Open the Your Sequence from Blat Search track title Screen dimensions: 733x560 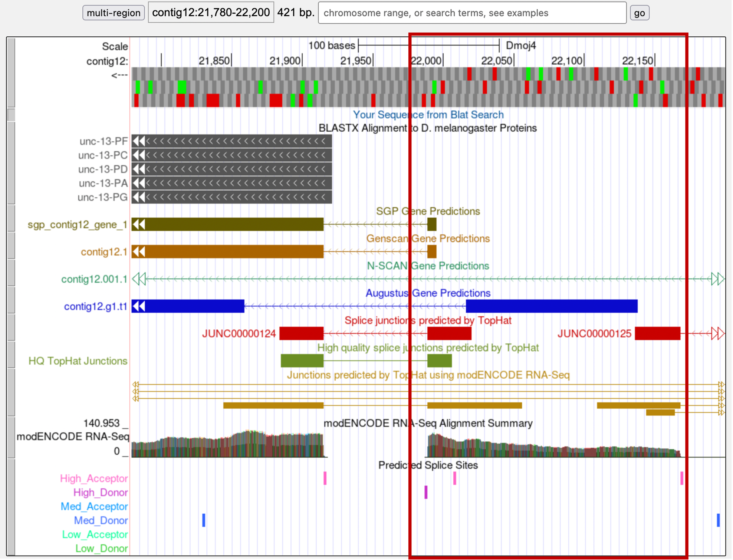428,115
